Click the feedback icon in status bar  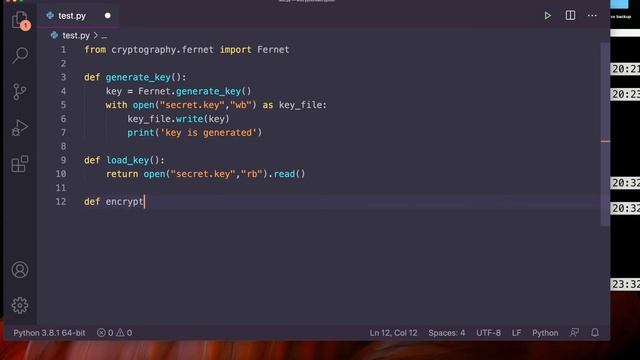tap(574, 333)
